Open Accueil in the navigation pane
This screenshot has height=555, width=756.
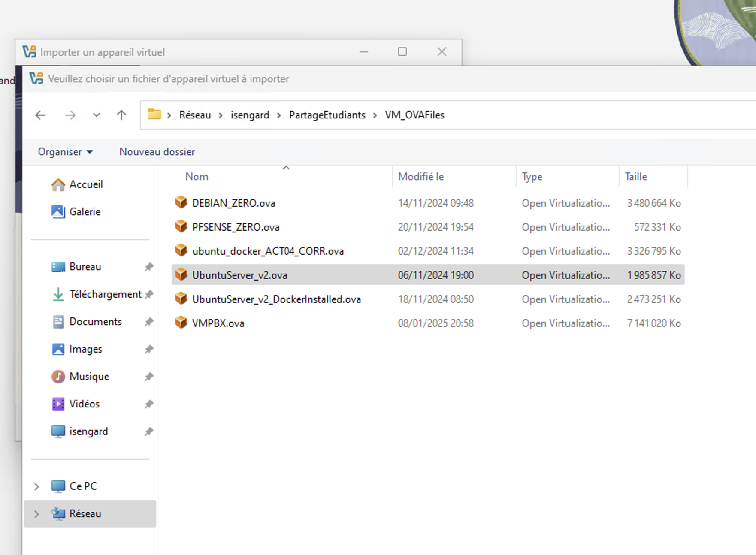86,184
